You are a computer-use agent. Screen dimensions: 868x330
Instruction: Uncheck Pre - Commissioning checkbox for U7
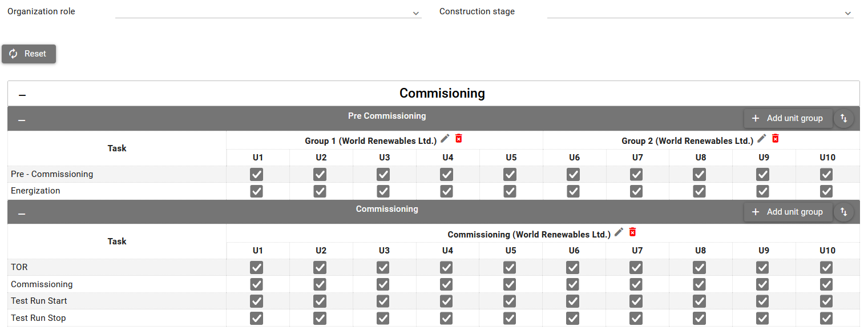coord(636,175)
